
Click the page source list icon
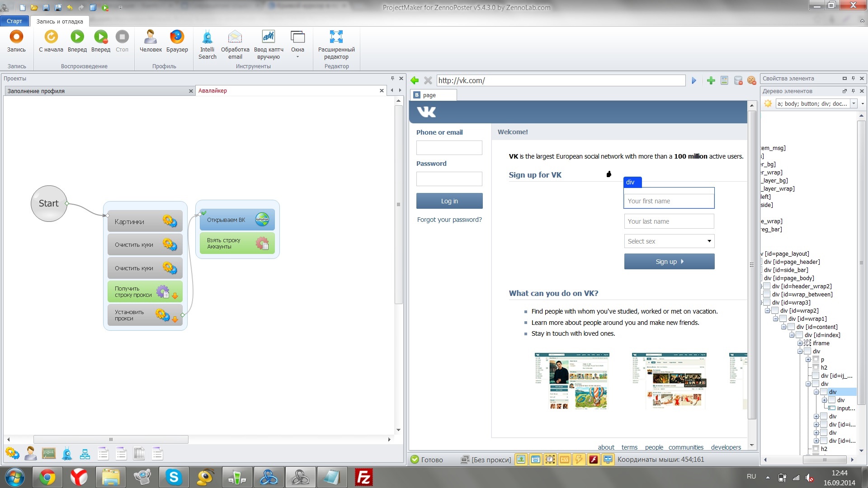pos(724,80)
